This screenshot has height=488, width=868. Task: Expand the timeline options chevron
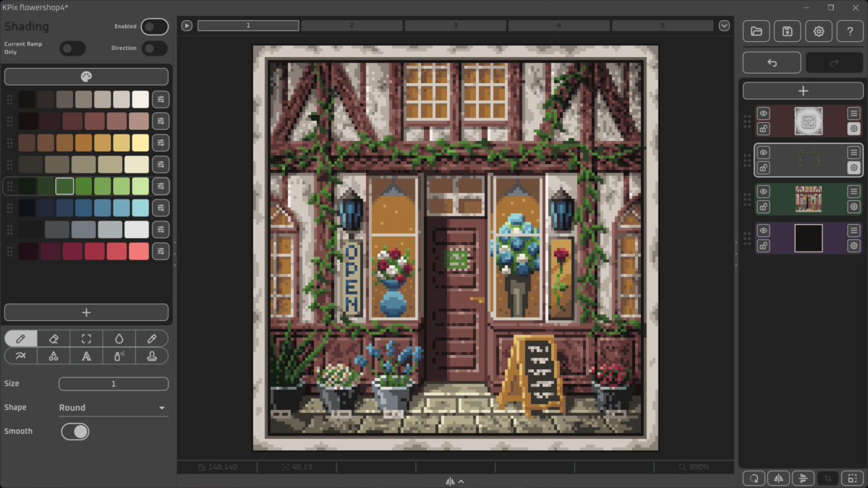(x=725, y=26)
